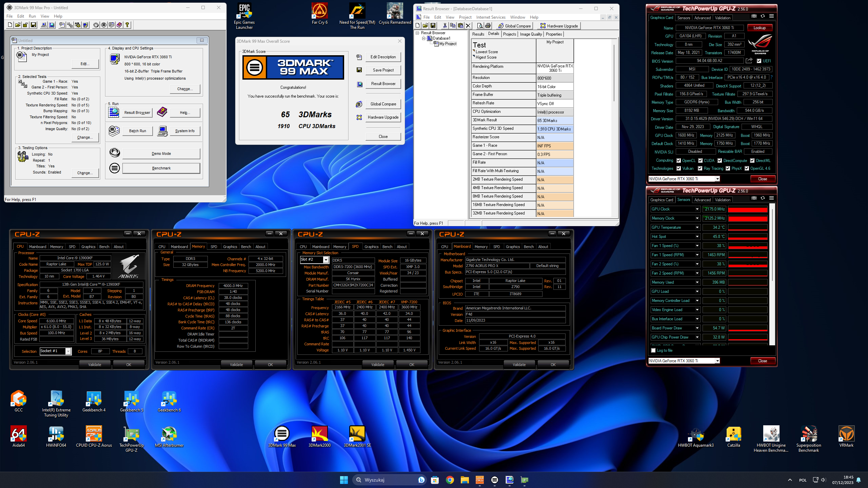Click the help question mark toolbar icon
Image resolution: width=868 pixels, height=488 pixels.
pos(127,25)
